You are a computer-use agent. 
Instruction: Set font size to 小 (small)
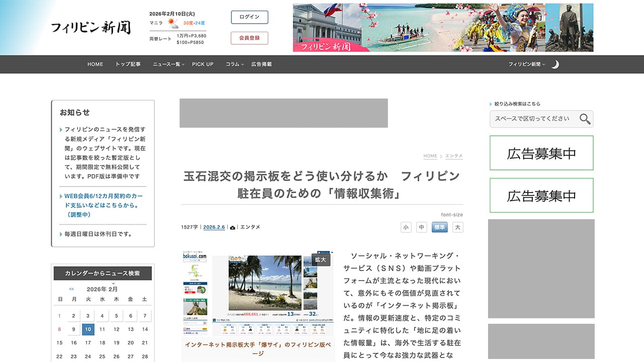coord(406,227)
